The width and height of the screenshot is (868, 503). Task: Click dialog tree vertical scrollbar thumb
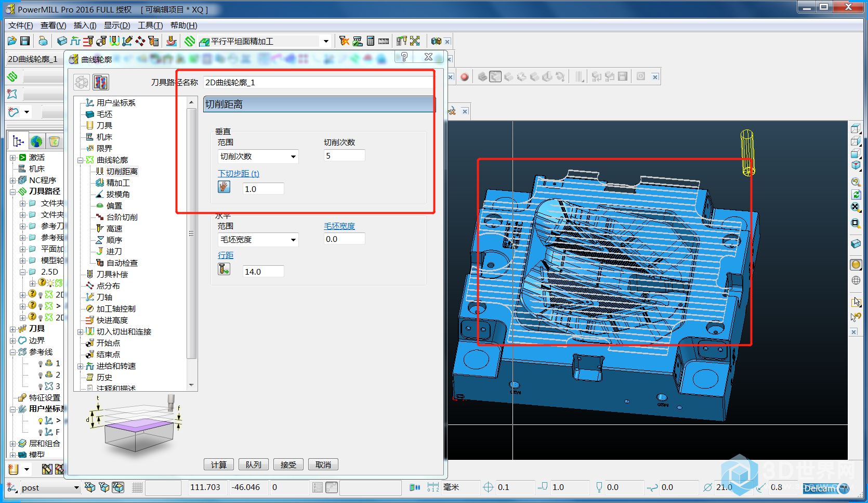click(191, 234)
